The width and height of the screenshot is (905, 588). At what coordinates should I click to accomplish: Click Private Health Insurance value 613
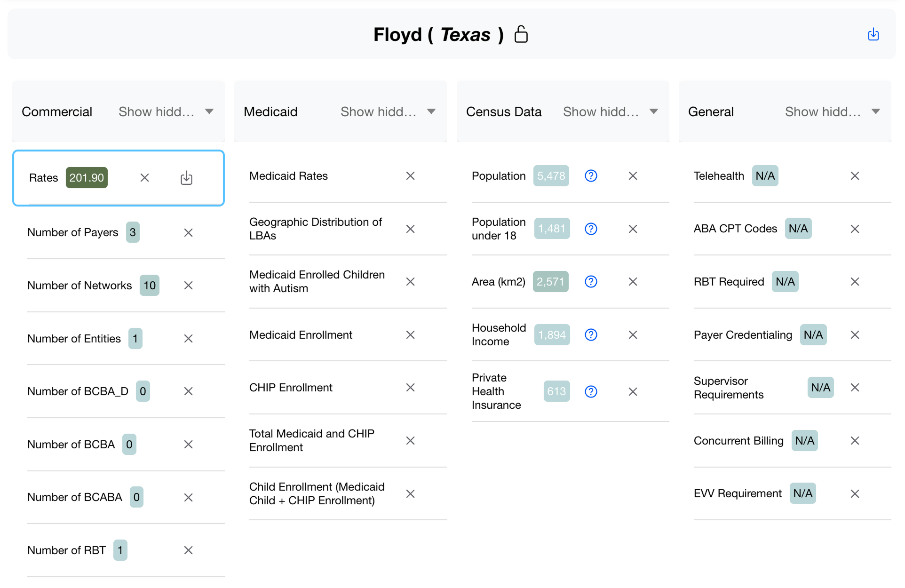coord(557,391)
